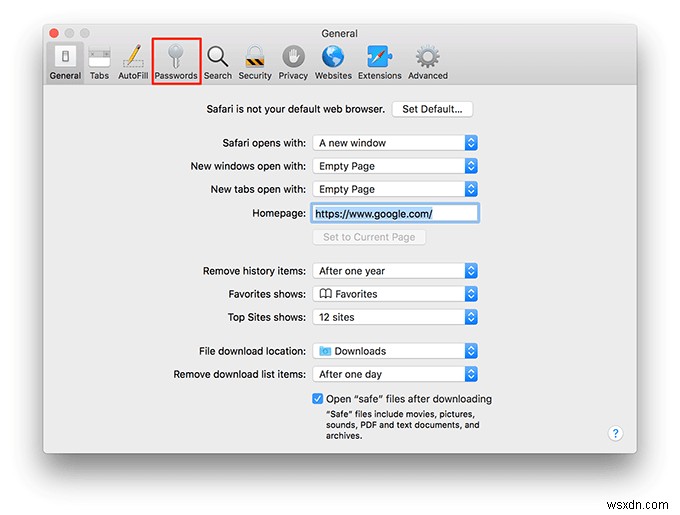
Task: Switch to the Tabs preferences pane
Action: click(x=99, y=63)
